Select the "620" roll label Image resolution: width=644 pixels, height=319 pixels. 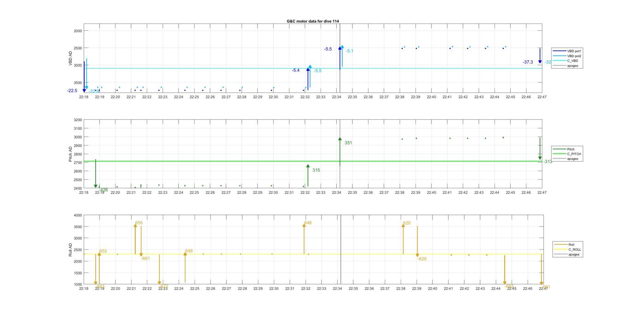pyautogui.click(x=407, y=223)
